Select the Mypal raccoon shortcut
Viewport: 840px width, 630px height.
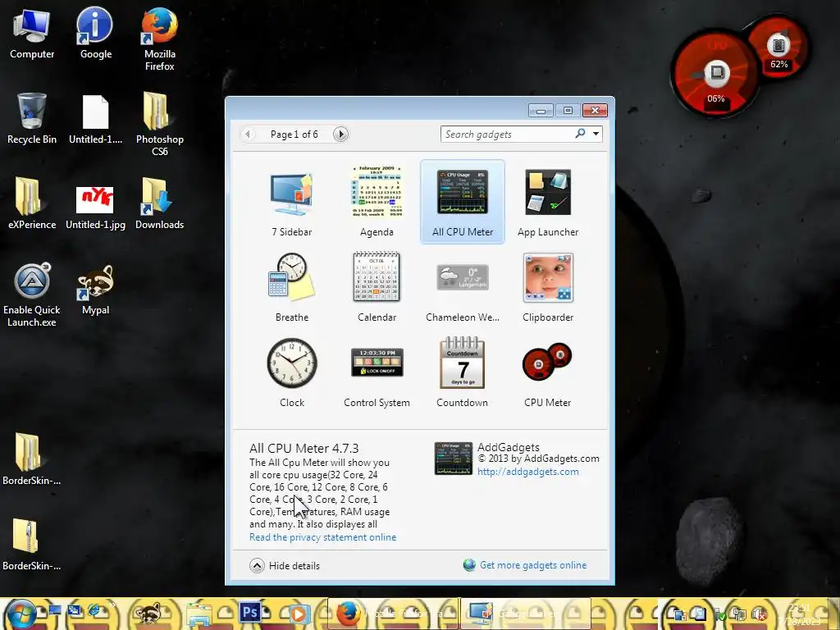click(x=95, y=290)
